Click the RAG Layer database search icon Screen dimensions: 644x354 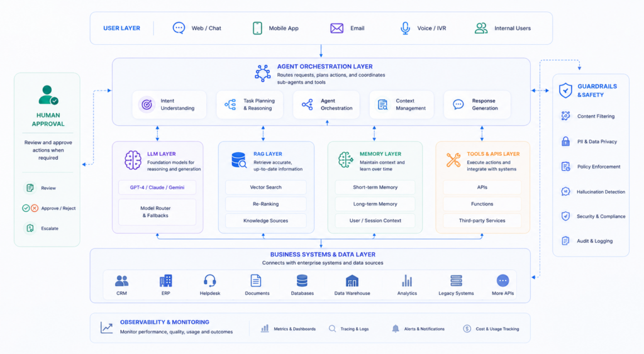tap(238, 160)
